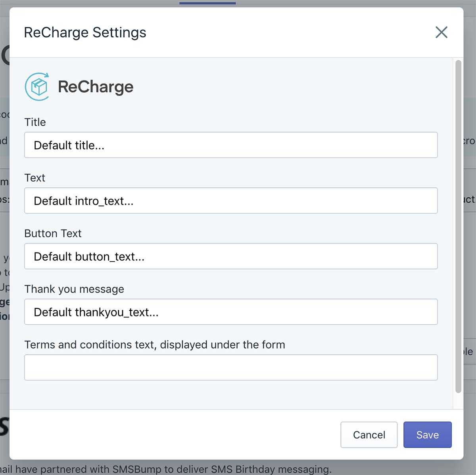Image resolution: width=476 pixels, height=475 pixels.
Task: Close the ReCharge Settings dialog
Action: tap(441, 33)
